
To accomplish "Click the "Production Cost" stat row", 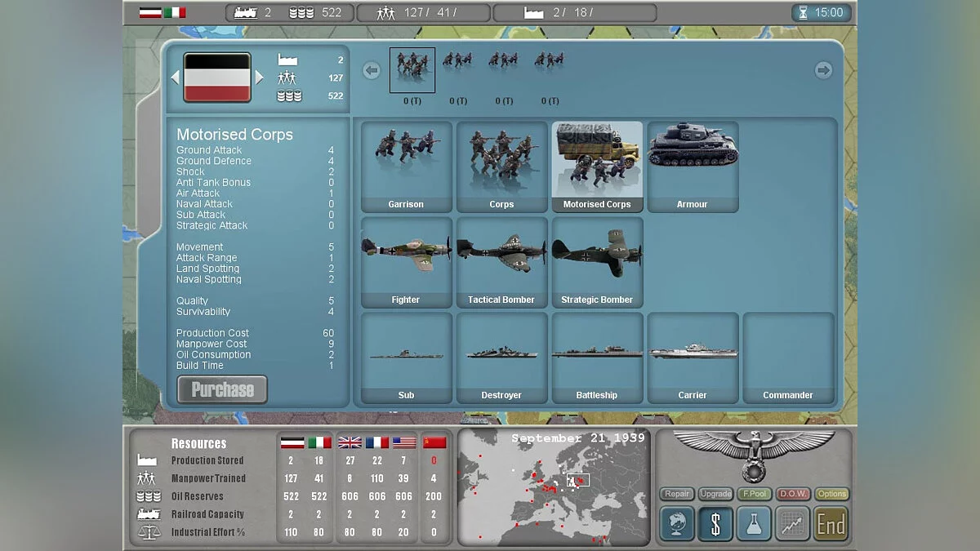I will [255, 333].
